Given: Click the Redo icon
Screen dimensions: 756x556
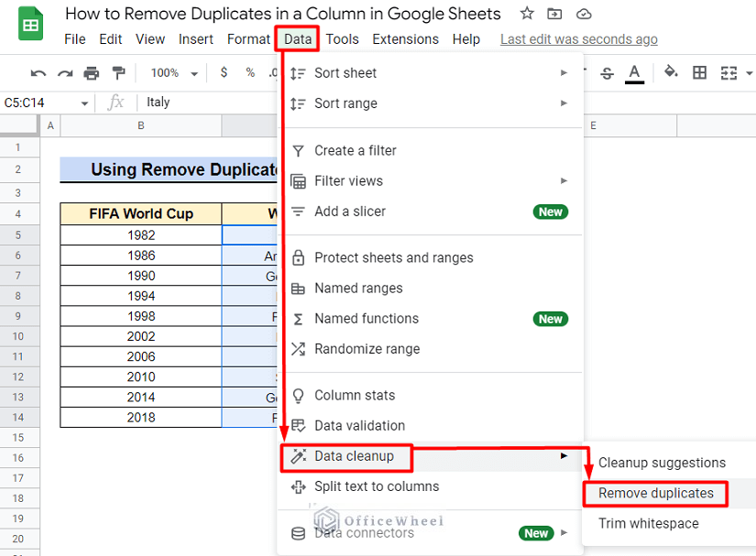Looking at the screenshot, I should [65, 72].
